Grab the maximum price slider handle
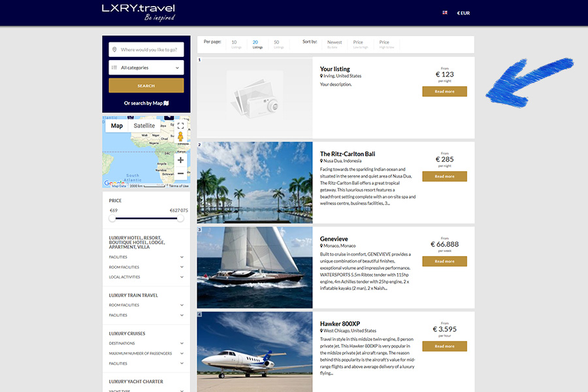The height and width of the screenshot is (392, 588). tap(180, 218)
